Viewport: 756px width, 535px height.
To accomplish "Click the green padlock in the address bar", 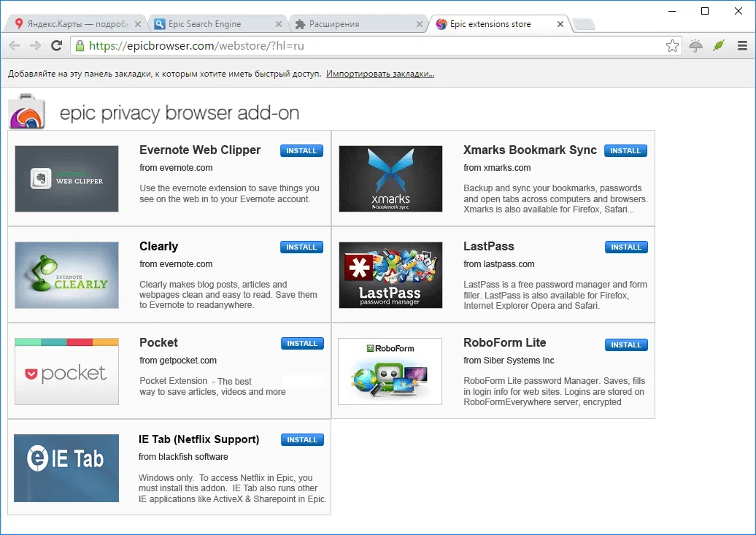I will (x=80, y=46).
